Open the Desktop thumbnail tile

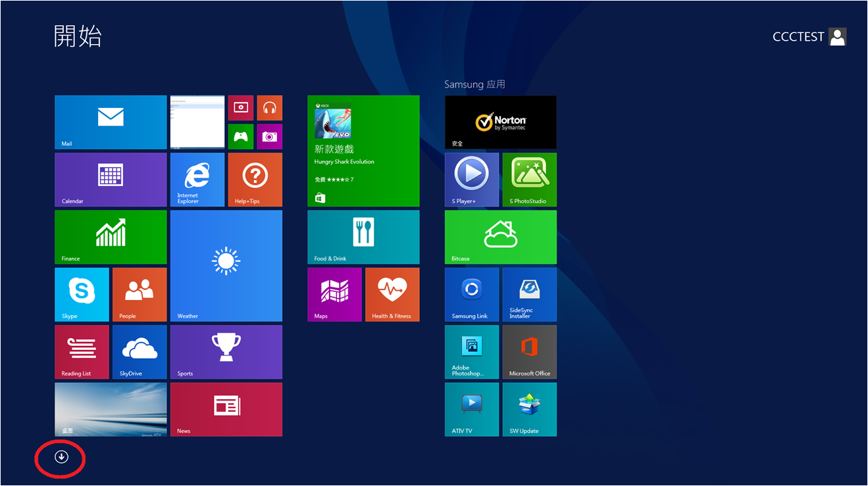point(111,409)
